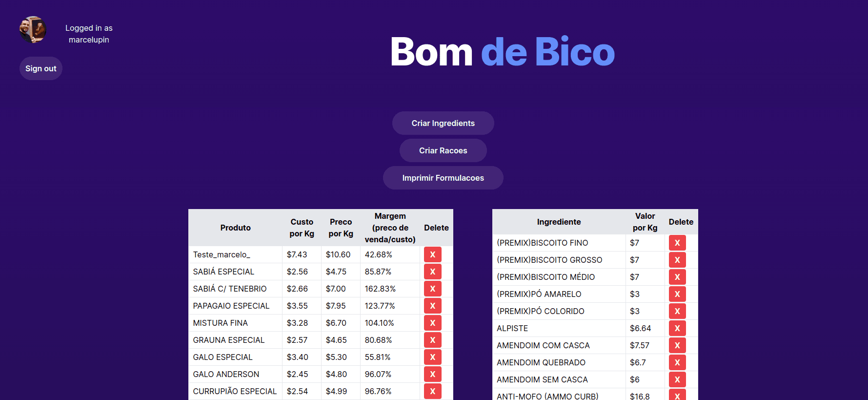Remove the SABIÁ C/ TENEBRIO product
Screen dimensions: 868x400
[432, 289]
